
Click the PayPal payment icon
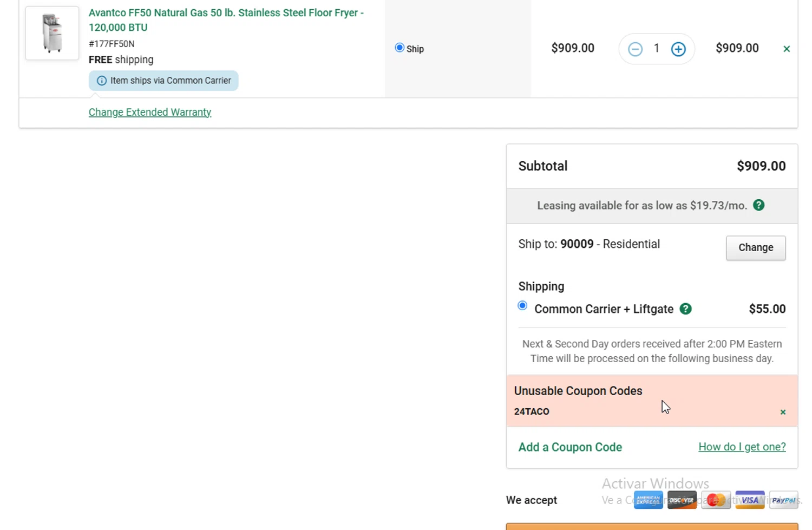pyautogui.click(x=784, y=500)
